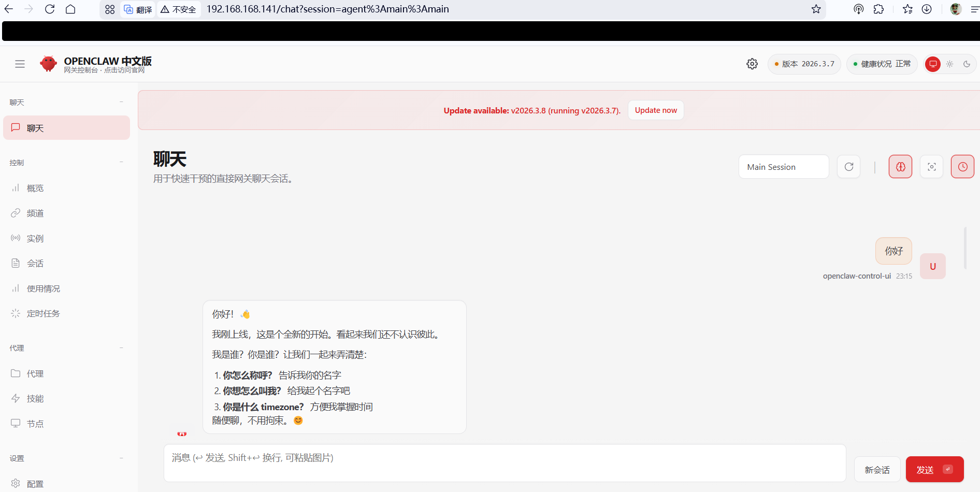Click the 你怎么称呼? list item text
This screenshot has width=980, height=492.
point(248,375)
